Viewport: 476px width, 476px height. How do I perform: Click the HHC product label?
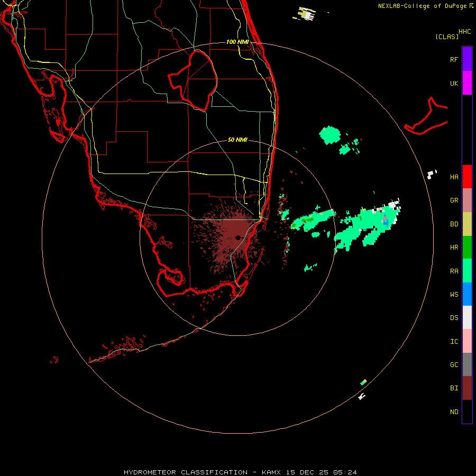tap(464, 32)
